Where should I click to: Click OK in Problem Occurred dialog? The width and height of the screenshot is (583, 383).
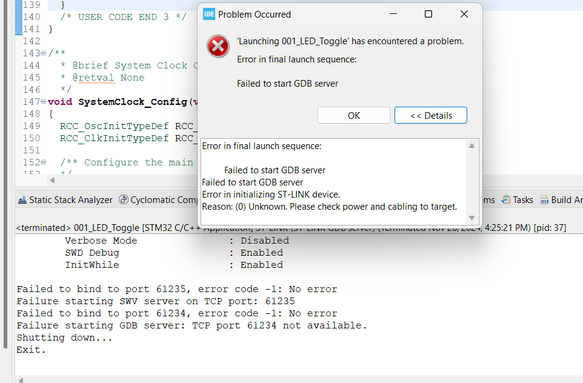click(x=354, y=116)
